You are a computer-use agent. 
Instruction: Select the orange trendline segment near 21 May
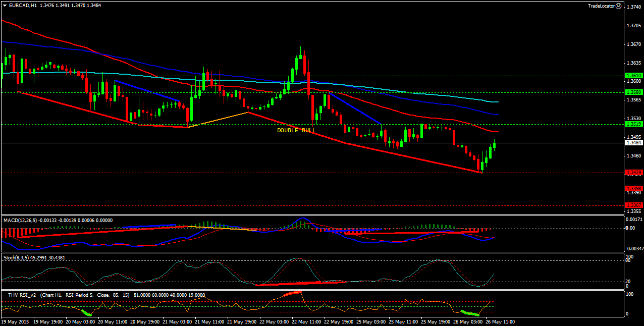coord(218,120)
